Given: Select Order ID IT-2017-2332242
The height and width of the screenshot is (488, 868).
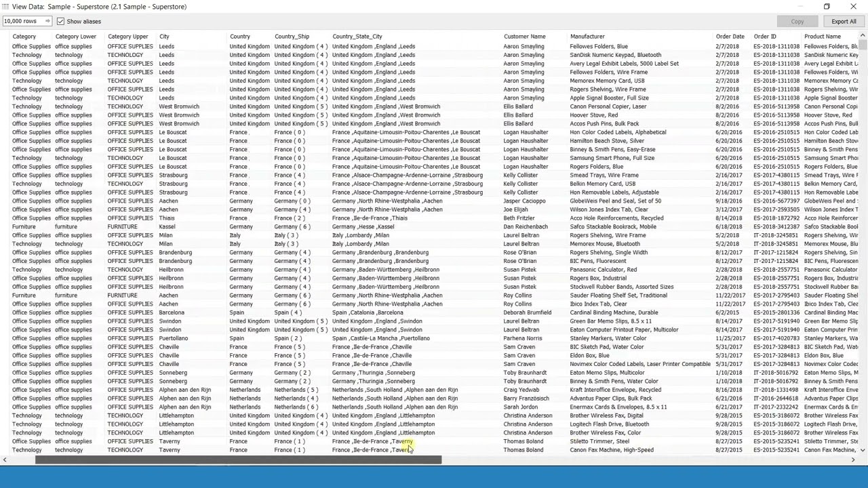Looking at the screenshot, I should point(776,407).
